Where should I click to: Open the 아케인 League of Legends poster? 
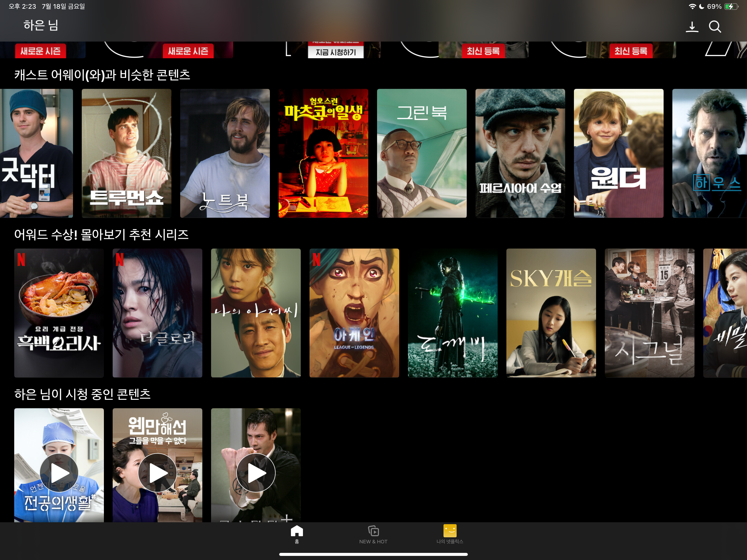[354, 313]
